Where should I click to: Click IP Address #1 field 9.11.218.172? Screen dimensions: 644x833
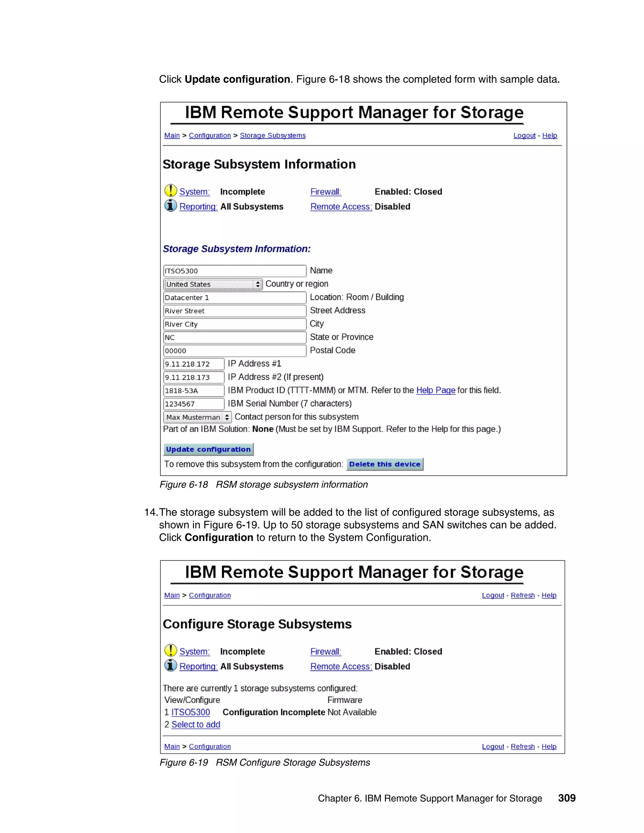click(194, 364)
